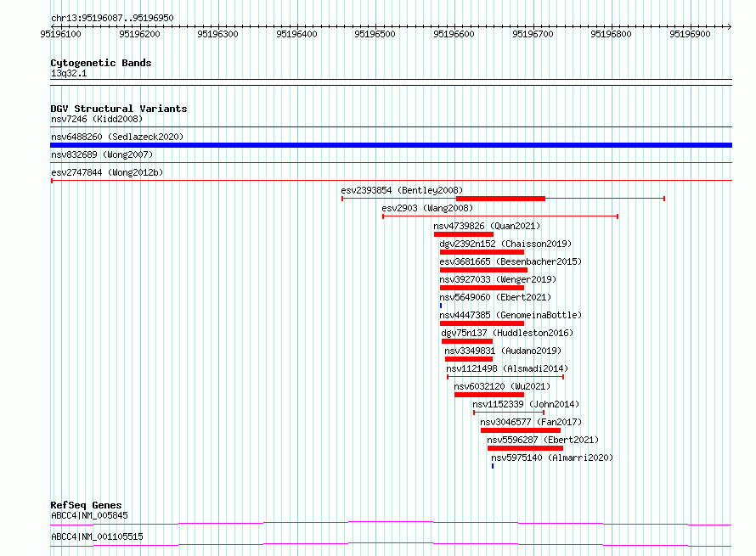Image resolution: width=756 pixels, height=556 pixels.
Task: Click the RefSeq Genes track title
Action: pyautogui.click(x=86, y=505)
